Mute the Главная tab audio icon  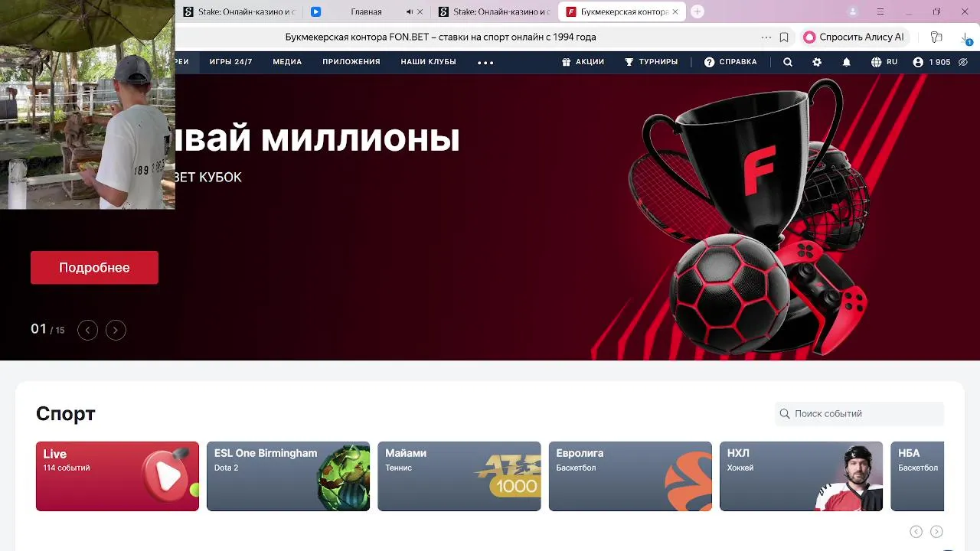pyautogui.click(x=409, y=11)
